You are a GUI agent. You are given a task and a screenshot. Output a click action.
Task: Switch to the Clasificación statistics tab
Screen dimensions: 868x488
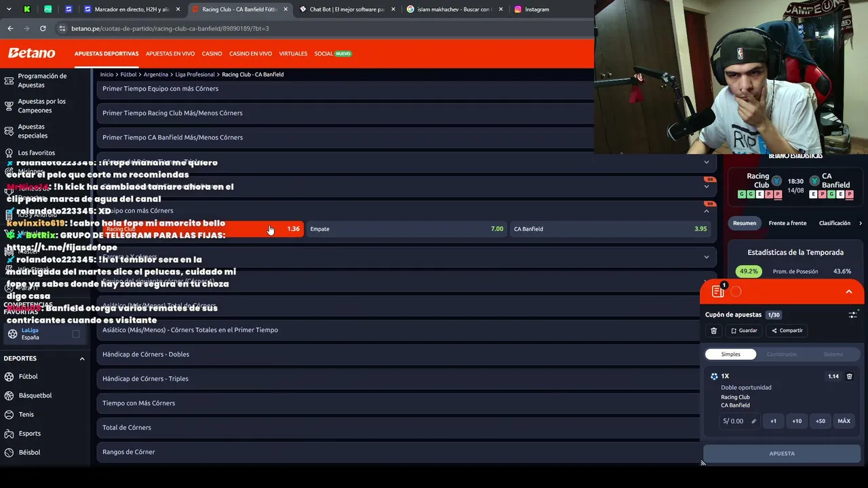click(835, 223)
